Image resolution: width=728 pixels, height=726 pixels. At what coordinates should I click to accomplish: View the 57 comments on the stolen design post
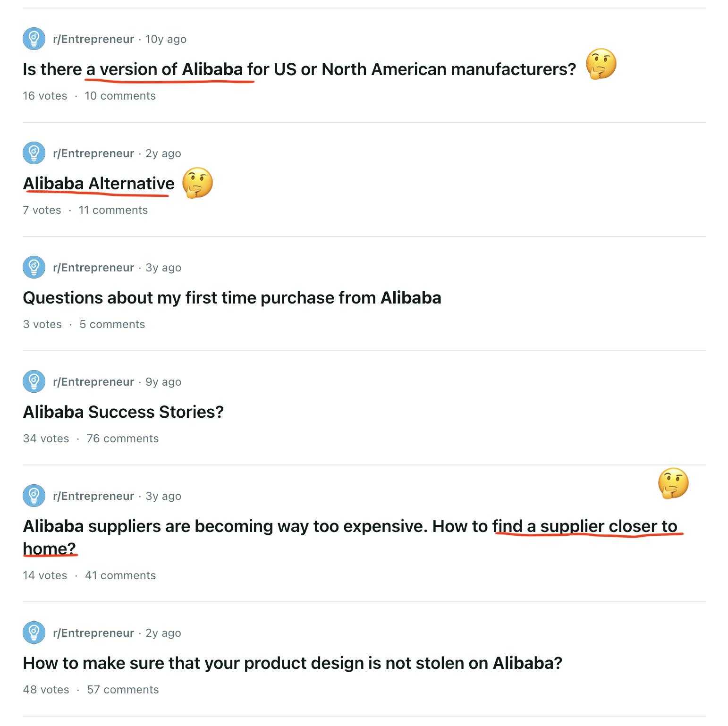pyautogui.click(x=123, y=690)
